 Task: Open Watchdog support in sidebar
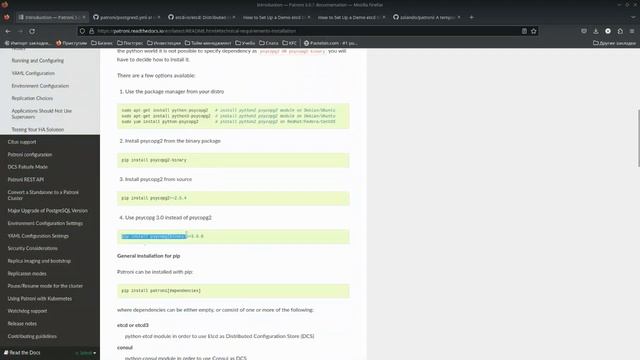tap(27, 311)
